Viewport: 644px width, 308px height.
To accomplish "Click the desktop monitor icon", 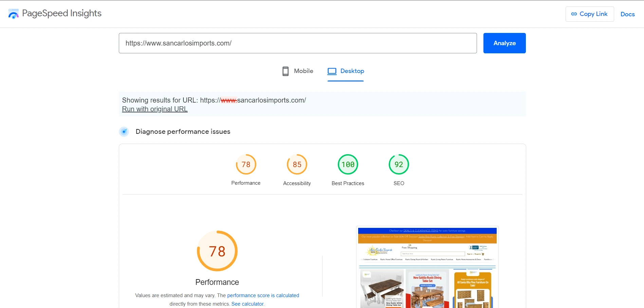I will click(332, 71).
